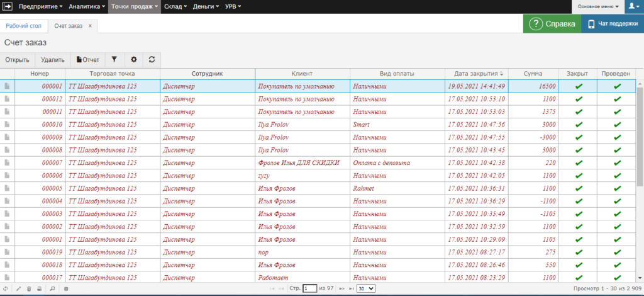Click the page number input field
Viewport: 644px width, 296px height.
click(x=309, y=288)
